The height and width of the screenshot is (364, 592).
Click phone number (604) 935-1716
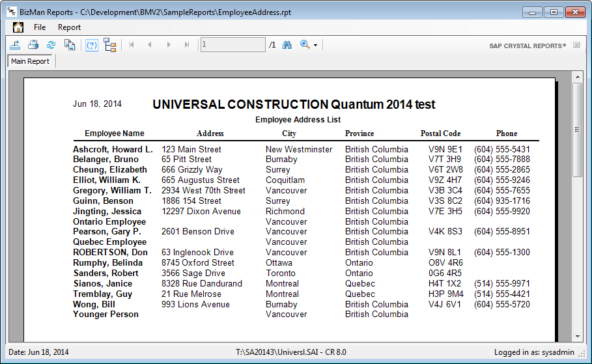(502, 201)
